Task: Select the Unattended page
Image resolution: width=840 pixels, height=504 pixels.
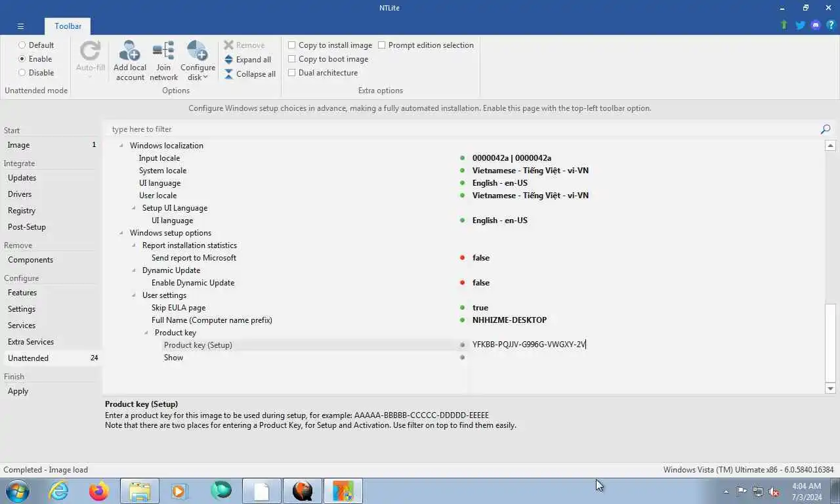Action: coord(51,358)
